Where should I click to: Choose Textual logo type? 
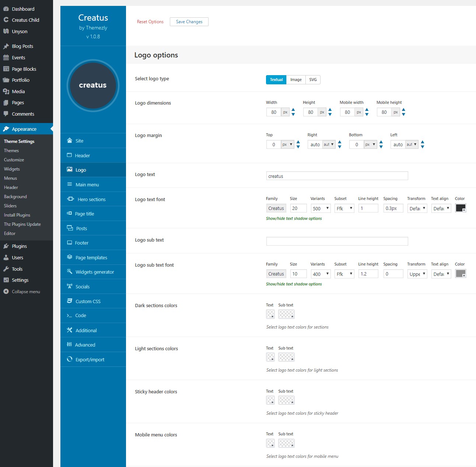coord(276,80)
